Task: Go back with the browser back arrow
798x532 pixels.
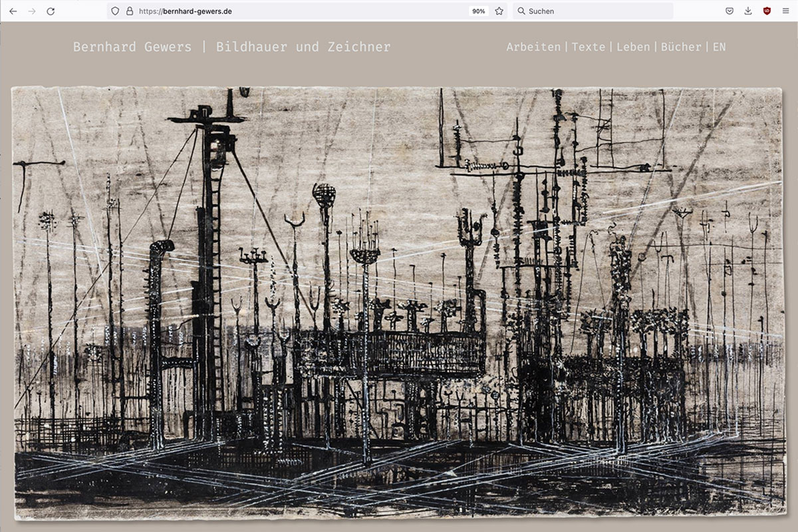Action: (13, 11)
